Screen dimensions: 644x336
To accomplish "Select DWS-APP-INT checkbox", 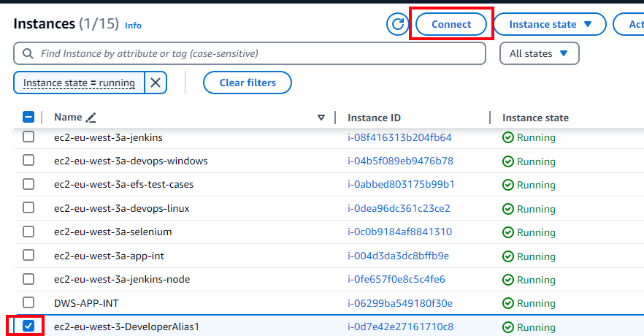I will click(28, 302).
